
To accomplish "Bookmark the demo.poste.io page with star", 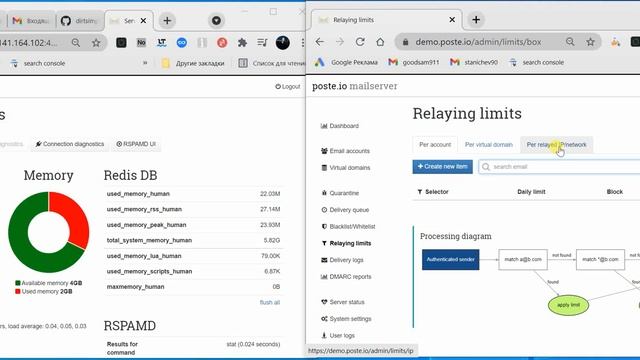I will pyautogui.click(x=590, y=42).
